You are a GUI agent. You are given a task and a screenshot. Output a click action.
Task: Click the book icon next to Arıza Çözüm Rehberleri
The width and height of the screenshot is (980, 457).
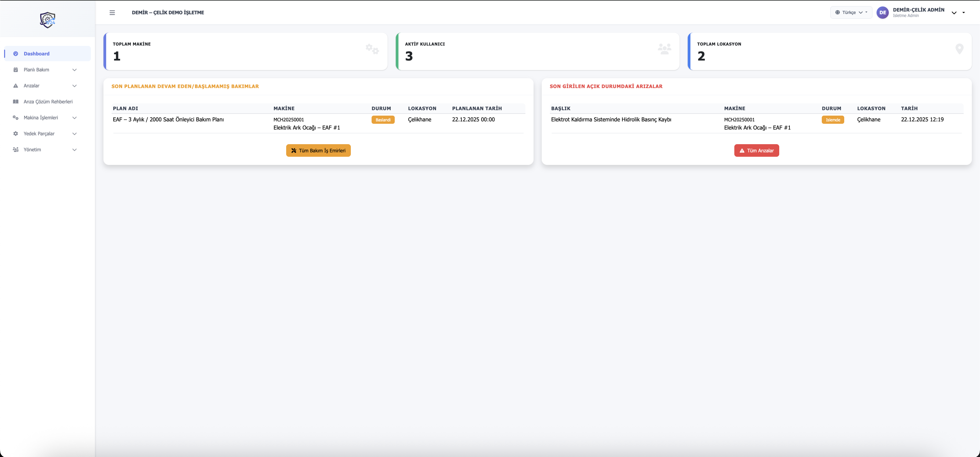(15, 102)
